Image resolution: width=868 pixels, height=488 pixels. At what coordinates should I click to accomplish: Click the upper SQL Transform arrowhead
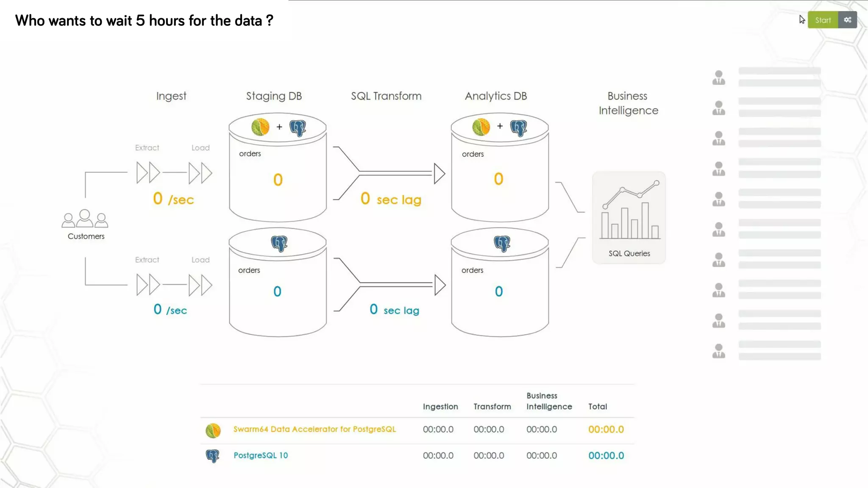click(440, 174)
